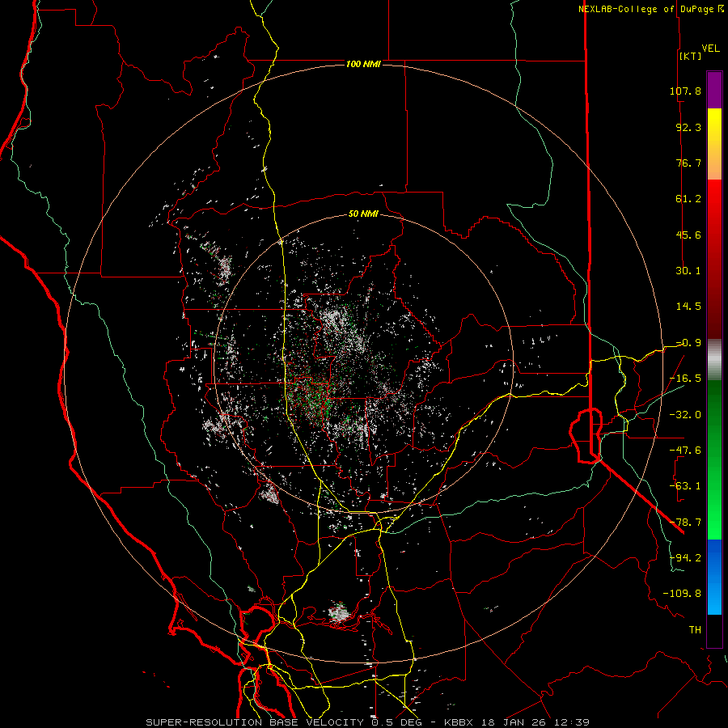Click the Super-Resolution Base Velocity caption
Image resolution: width=728 pixels, height=728 pixels.
pos(367,722)
